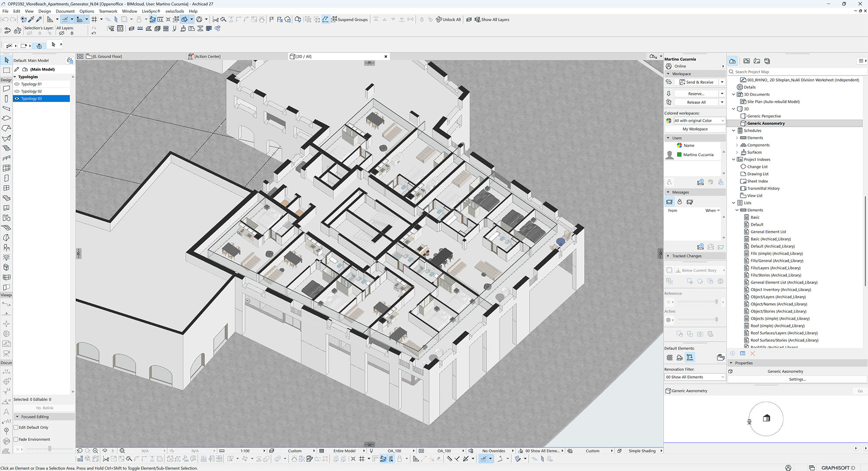Open the Layout Book icon in Navigator

[757, 61]
